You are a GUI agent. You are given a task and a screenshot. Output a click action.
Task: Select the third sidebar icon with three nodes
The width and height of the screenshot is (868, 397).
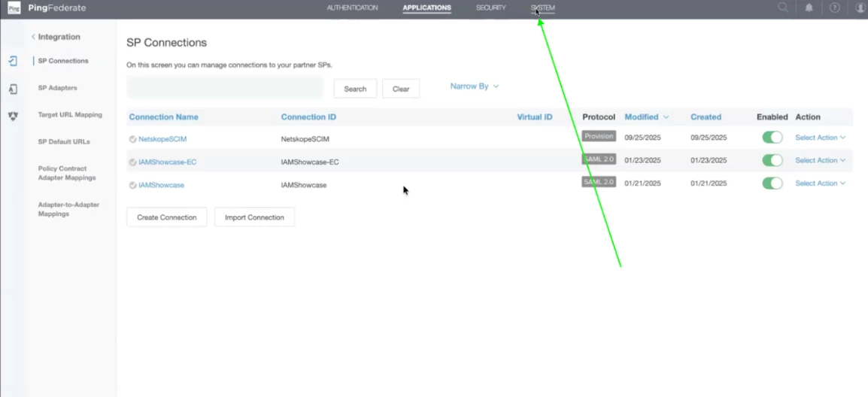click(x=13, y=116)
